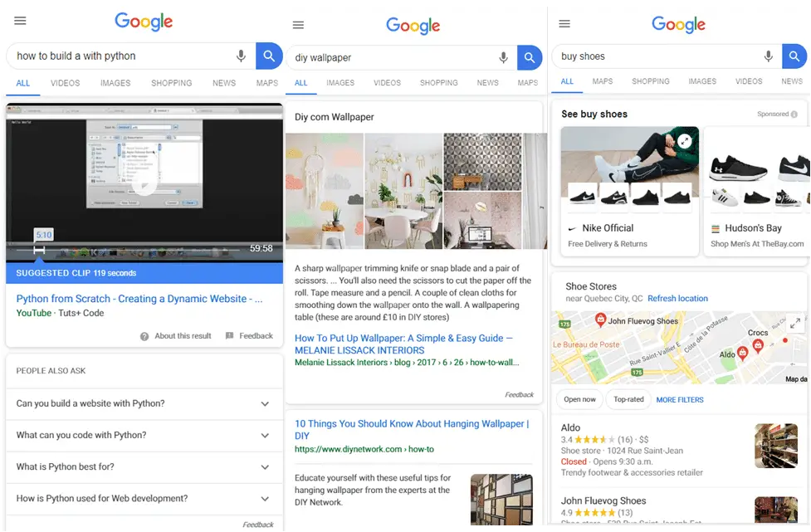Switch to NEWS tab in Python search

tap(224, 83)
